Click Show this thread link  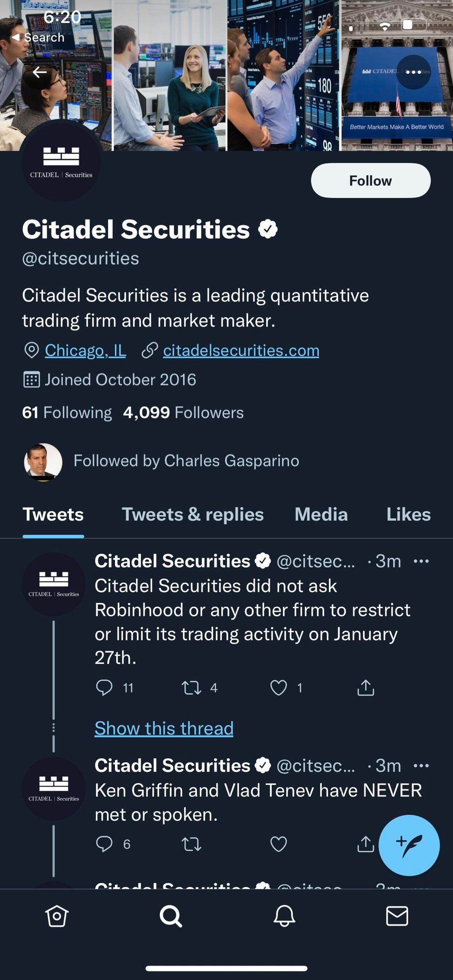point(164,728)
